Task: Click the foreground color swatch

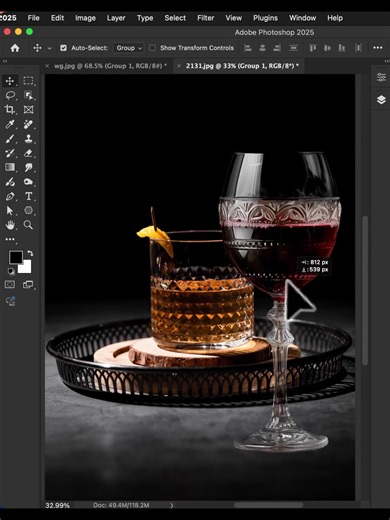Action: tap(15, 257)
